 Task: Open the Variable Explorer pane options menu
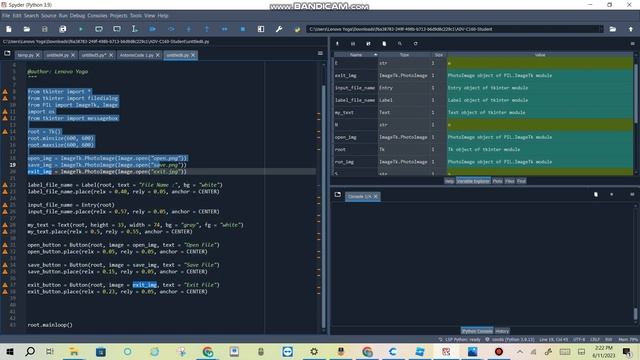[x=632, y=44]
